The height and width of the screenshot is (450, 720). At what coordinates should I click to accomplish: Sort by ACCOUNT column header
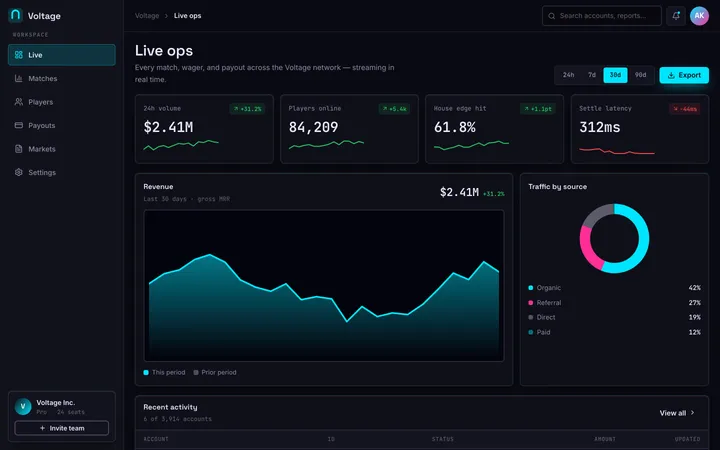coord(156,439)
